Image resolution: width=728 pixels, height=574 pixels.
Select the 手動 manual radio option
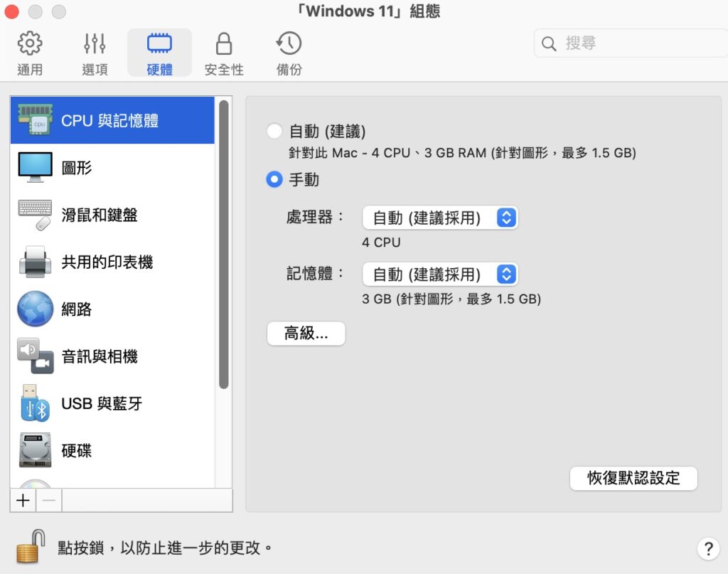[274, 179]
